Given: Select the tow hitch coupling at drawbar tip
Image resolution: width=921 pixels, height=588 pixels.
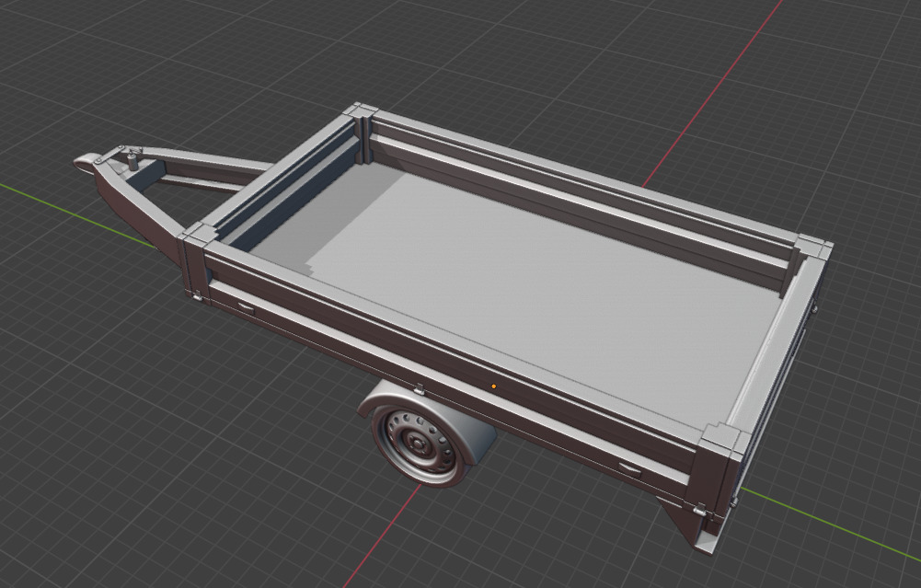Looking at the screenshot, I should 86,162.
